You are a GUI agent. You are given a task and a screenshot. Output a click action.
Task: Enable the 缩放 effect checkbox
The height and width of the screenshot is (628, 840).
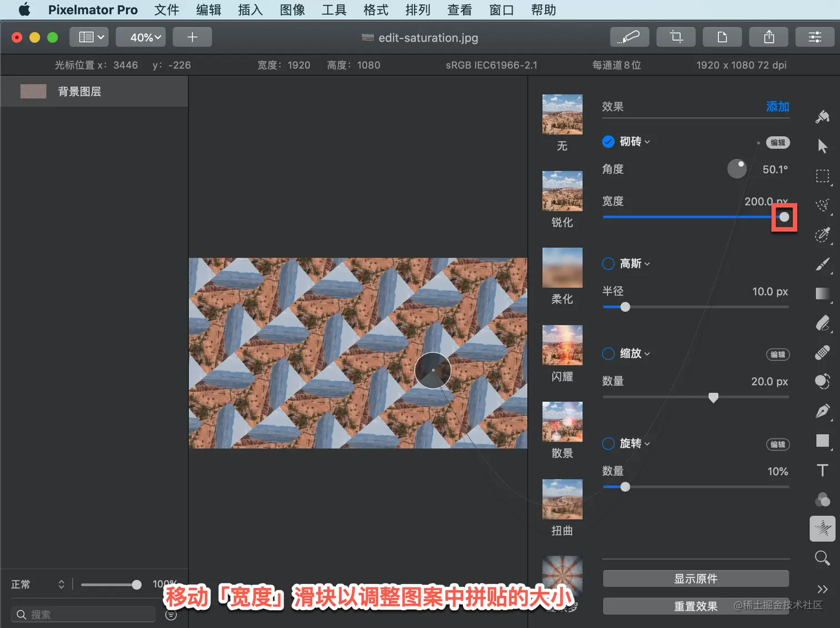pyautogui.click(x=608, y=353)
